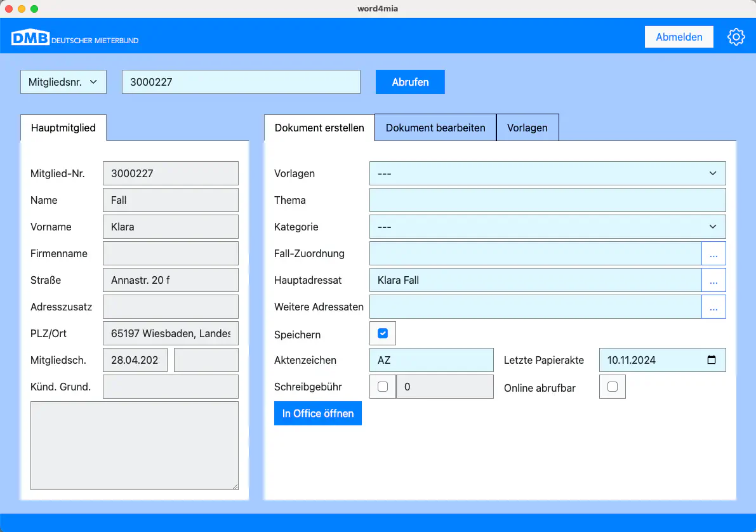Switch to Dokument bearbeiten tab
This screenshot has height=532, width=756.
435,128
